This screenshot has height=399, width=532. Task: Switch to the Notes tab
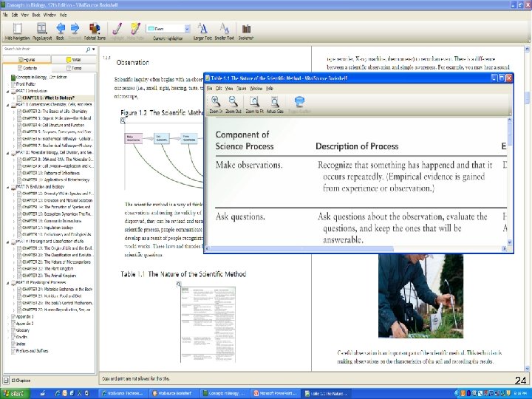(x=72, y=59)
